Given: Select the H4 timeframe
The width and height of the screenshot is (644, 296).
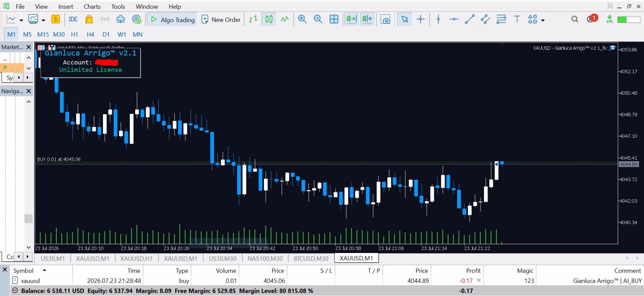Looking at the screenshot, I should point(90,34).
